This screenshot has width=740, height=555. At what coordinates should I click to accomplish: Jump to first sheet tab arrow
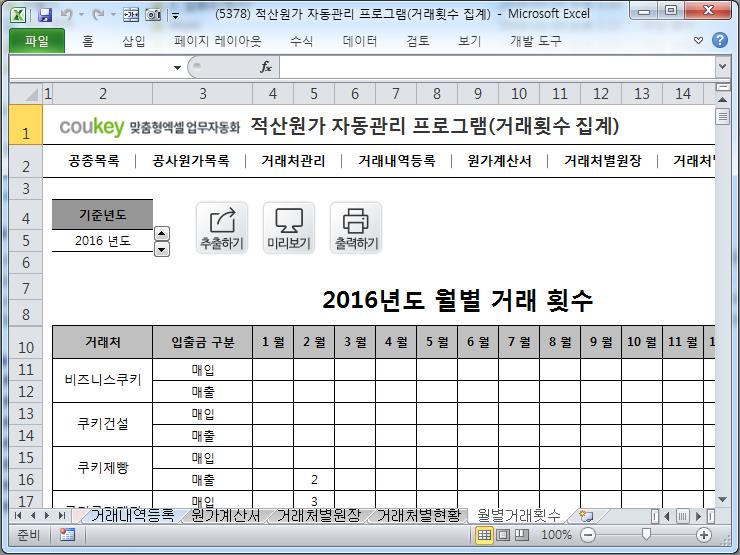click(x=18, y=515)
